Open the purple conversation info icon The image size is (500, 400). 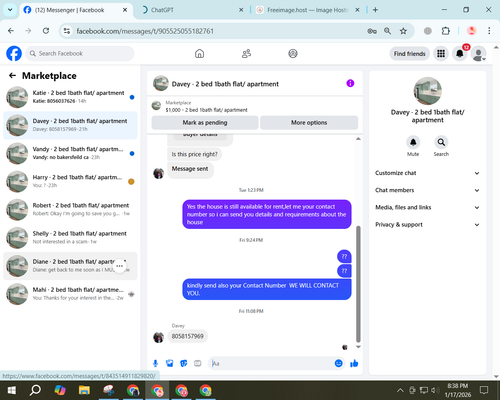click(350, 83)
